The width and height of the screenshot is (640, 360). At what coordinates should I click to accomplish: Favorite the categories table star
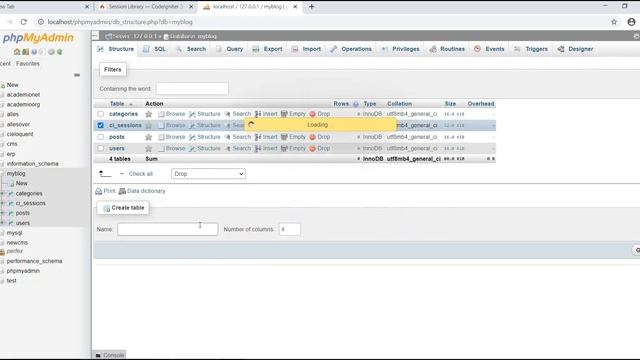(149, 114)
